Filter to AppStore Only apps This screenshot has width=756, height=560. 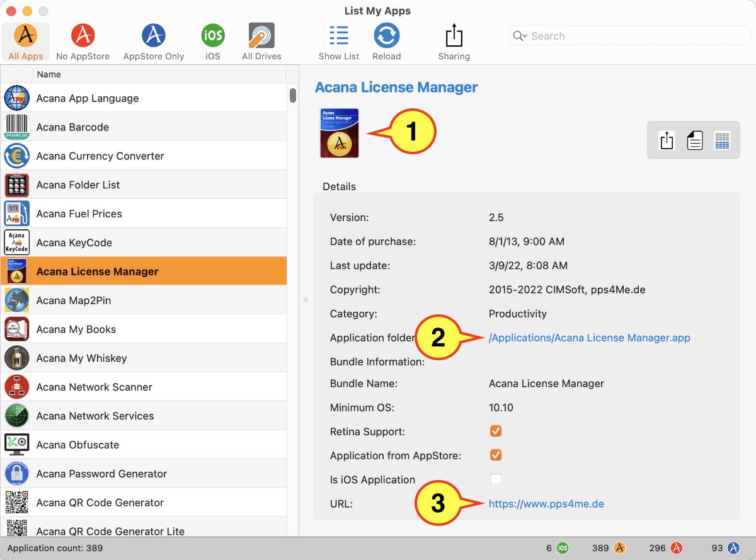(x=154, y=42)
